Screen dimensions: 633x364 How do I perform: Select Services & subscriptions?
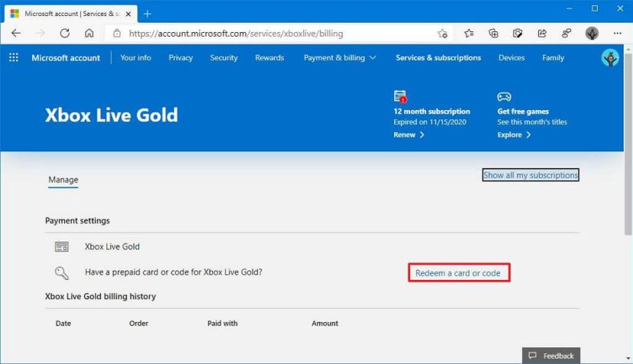[x=438, y=57]
